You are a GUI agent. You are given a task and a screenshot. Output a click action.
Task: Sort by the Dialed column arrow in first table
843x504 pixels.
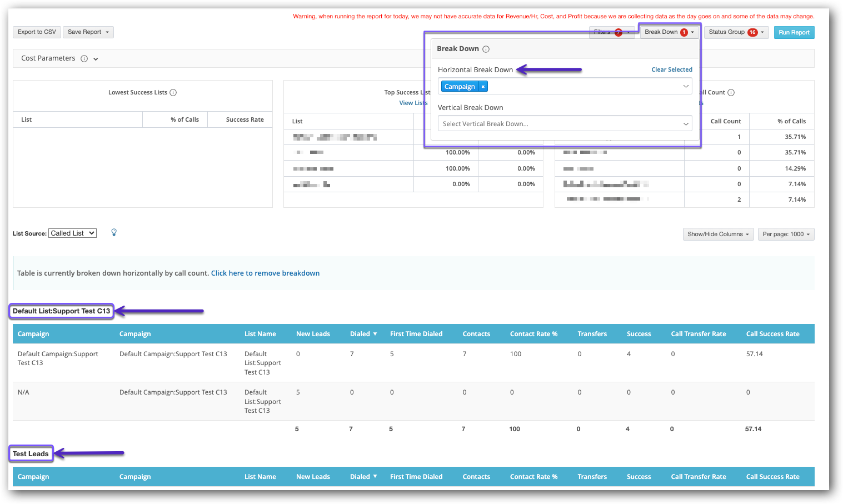(375, 334)
